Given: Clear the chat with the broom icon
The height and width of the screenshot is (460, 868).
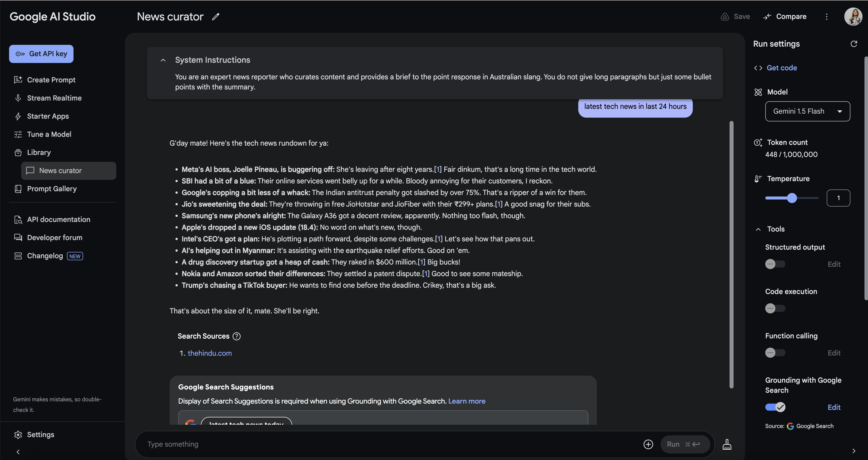Looking at the screenshot, I should click(x=727, y=444).
